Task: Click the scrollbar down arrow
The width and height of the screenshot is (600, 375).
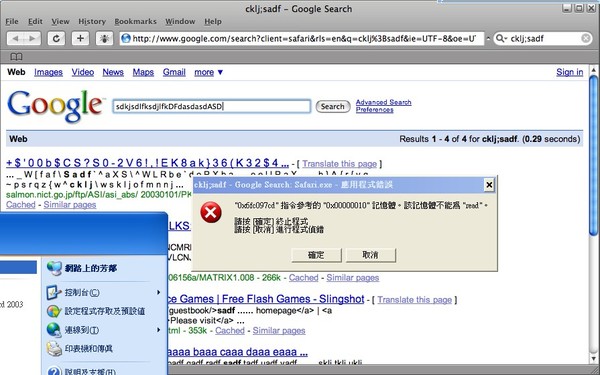Action: coord(593,359)
